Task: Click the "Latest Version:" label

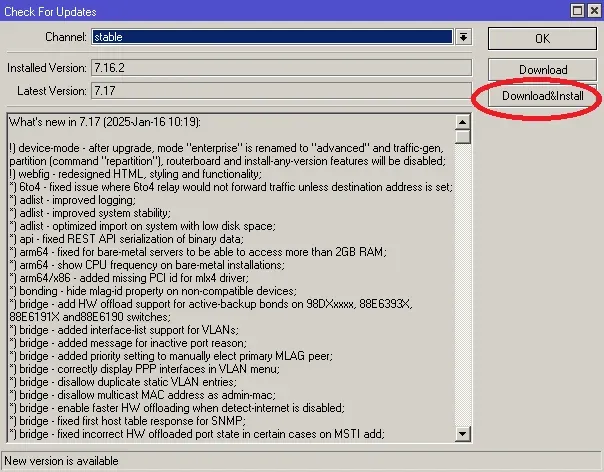Action: (52, 91)
